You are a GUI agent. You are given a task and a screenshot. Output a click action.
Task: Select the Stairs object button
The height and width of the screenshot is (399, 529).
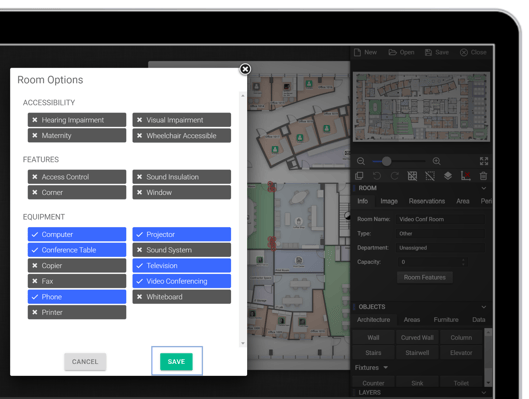click(x=373, y=353)
